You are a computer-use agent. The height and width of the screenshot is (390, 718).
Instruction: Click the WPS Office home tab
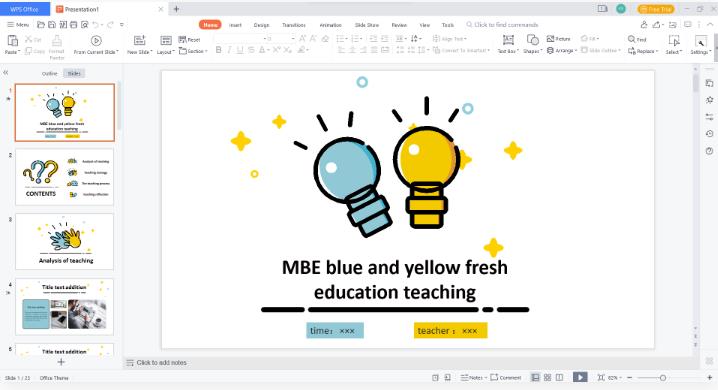[x=25, y=9]
